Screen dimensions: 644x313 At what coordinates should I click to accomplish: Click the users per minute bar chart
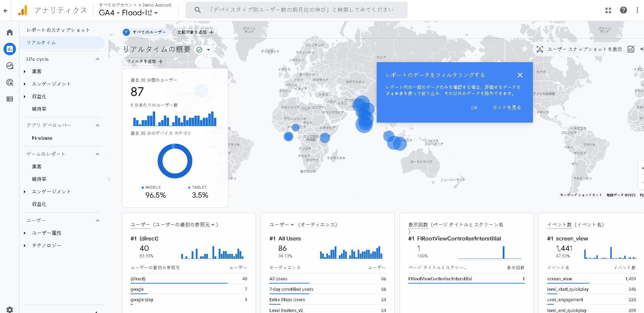pos(175,118)
